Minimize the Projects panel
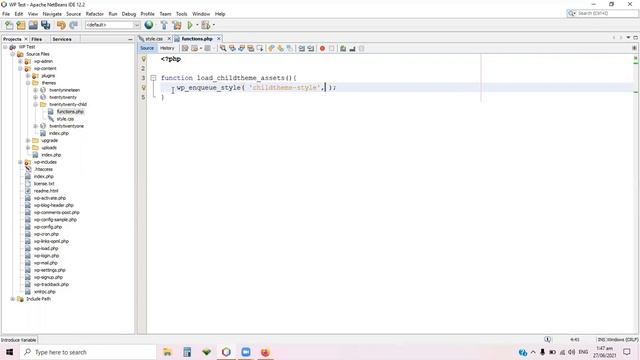Viewport: 640px width, 360px height. pos(130,39)
